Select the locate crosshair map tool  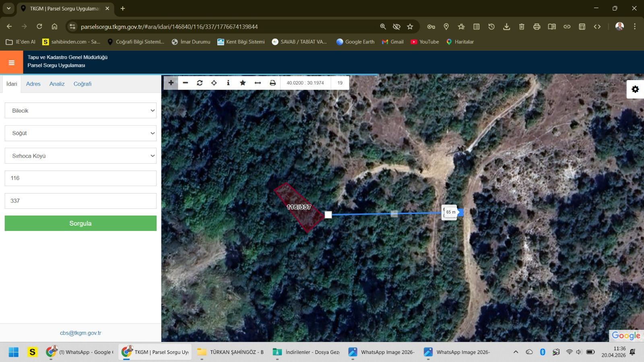214,83
